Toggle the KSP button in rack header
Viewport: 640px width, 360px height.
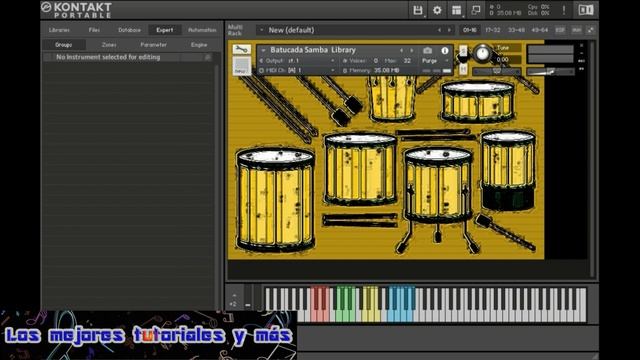tap(560, 30)
